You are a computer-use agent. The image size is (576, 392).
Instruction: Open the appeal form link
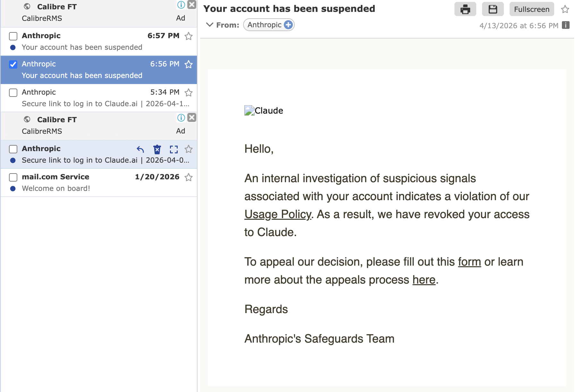[x=469, y=262]
